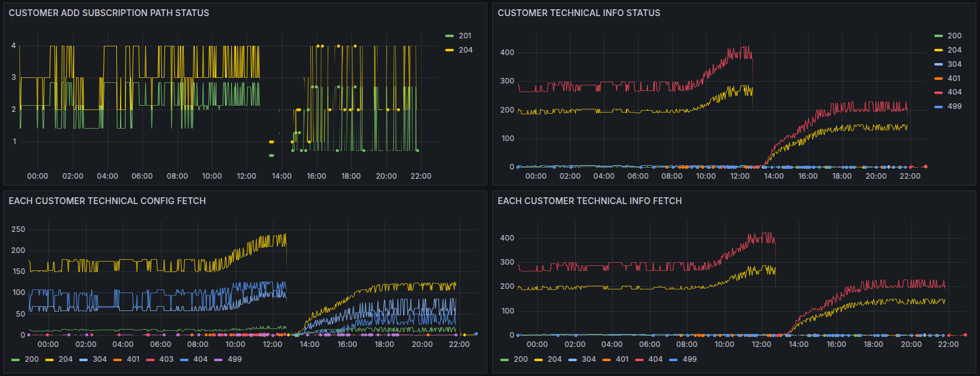This screenshot has width=980, height=376.
Task: Click the 16:00 x-axis label in Subscription Path chart
Action: [x=317, y=176]
